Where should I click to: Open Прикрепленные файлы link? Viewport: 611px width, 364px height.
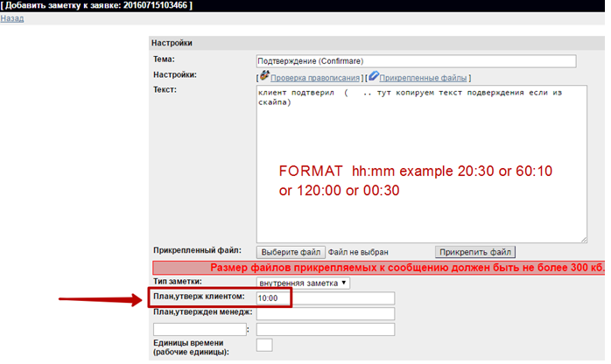click(423, 78)
